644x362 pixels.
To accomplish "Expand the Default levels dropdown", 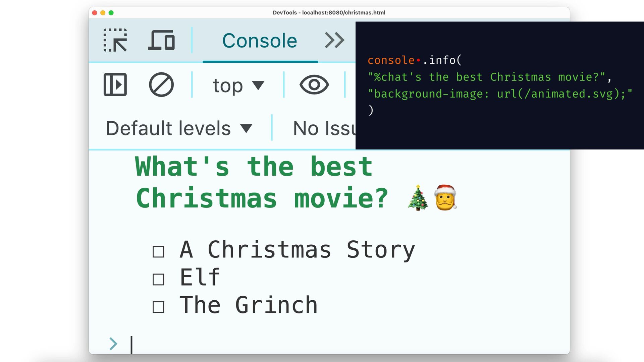I will (179, 128).
